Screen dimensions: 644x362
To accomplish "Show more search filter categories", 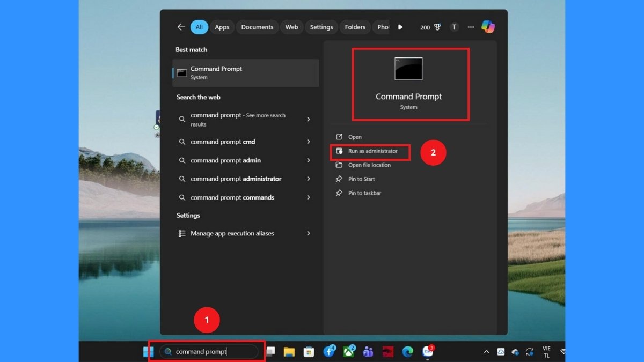I will [x=401, y=27].
